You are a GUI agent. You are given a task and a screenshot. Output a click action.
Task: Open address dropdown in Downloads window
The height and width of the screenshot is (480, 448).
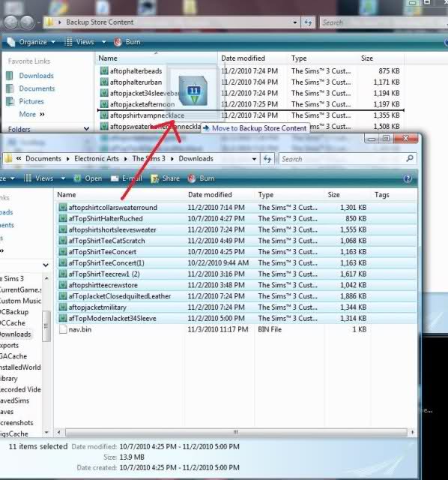(x=254, y=159)
